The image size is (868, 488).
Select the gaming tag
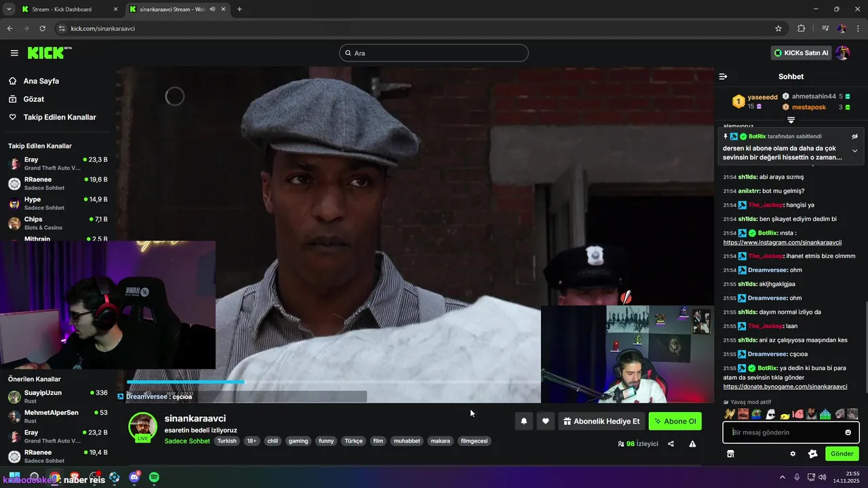[x=298, y=441]
